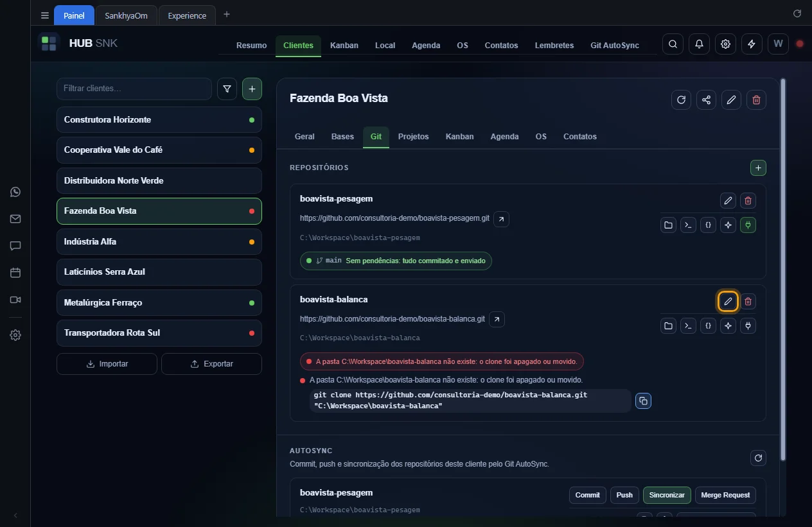
Task: Select client Distribuidora Norte Verde
Action: (159, 180)
